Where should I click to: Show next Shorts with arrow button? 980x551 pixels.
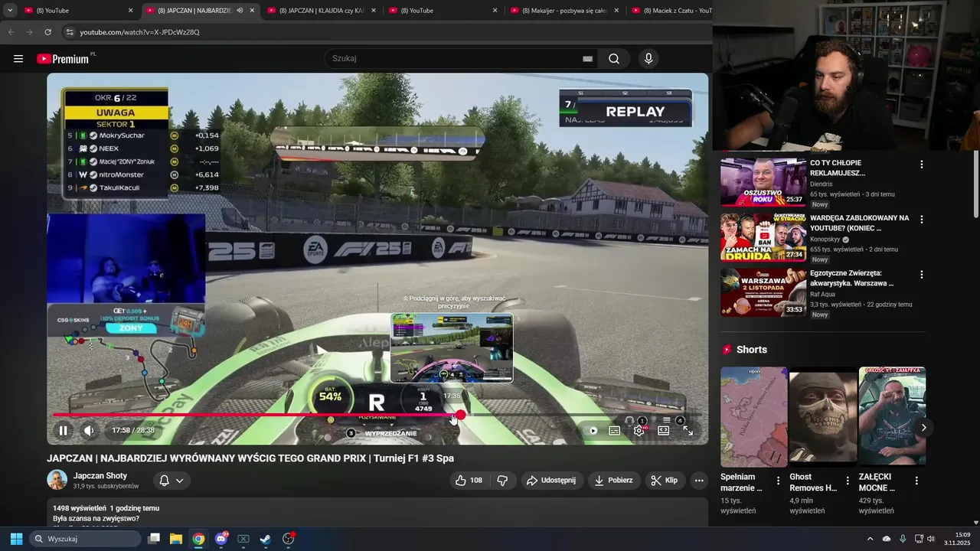pos(923,428)
